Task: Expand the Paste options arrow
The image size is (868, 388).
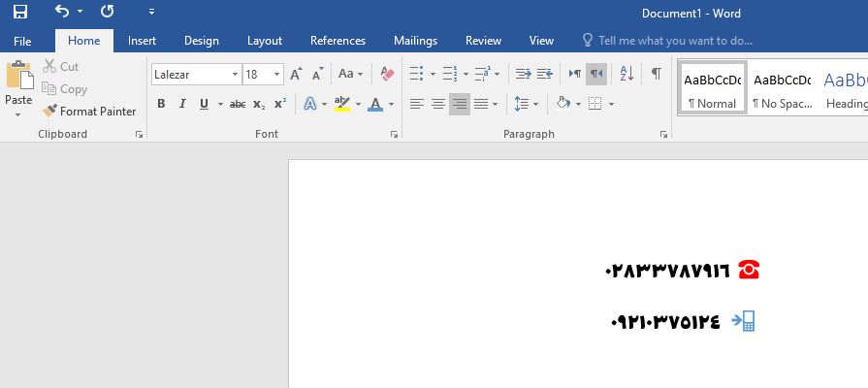Action: (x=18, y=115)
